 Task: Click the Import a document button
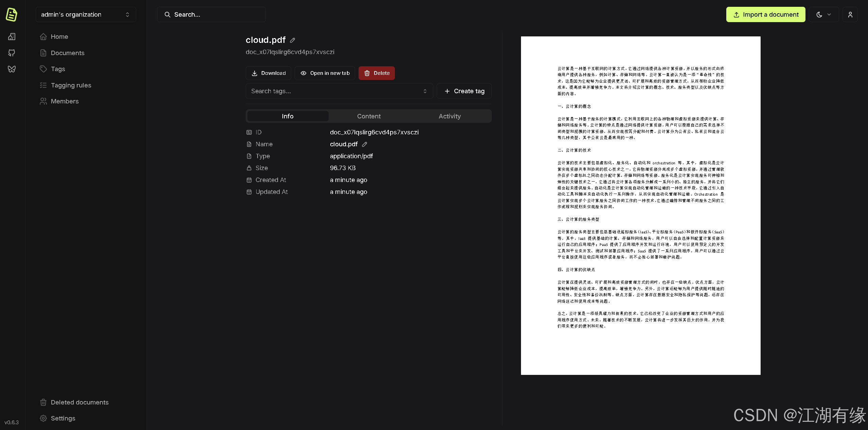765,14
